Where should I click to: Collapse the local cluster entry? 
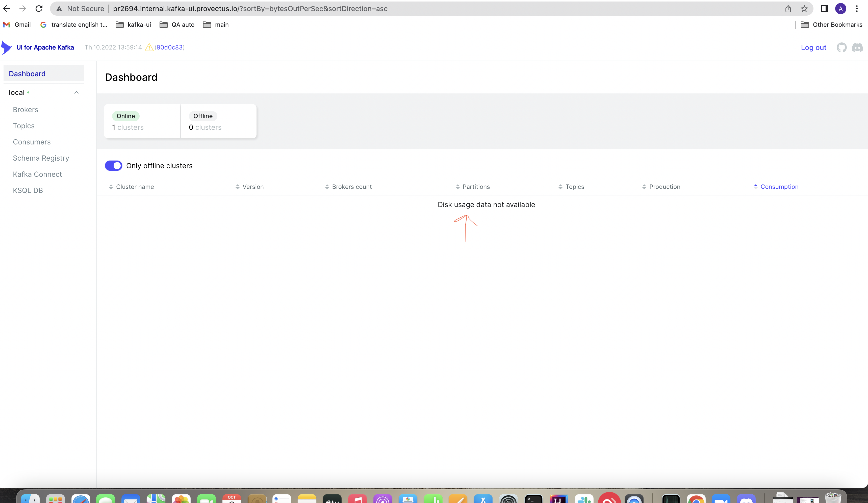pyautogui.click(x=76, y=92)
